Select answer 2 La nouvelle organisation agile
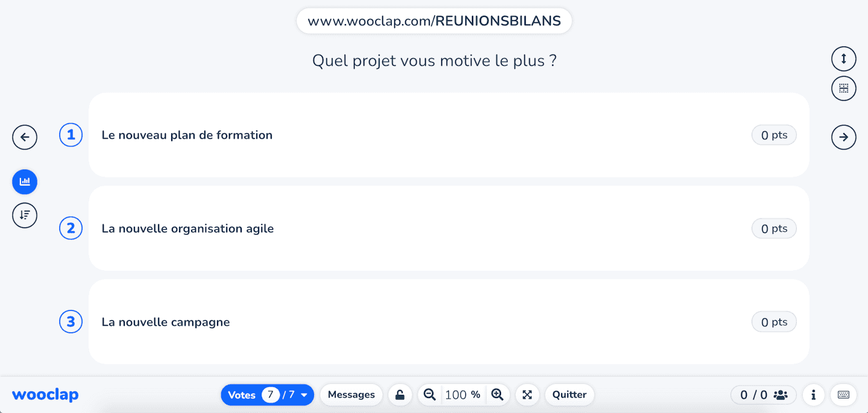Viewport: 868px width, 413px height. [x=448, y=229]
